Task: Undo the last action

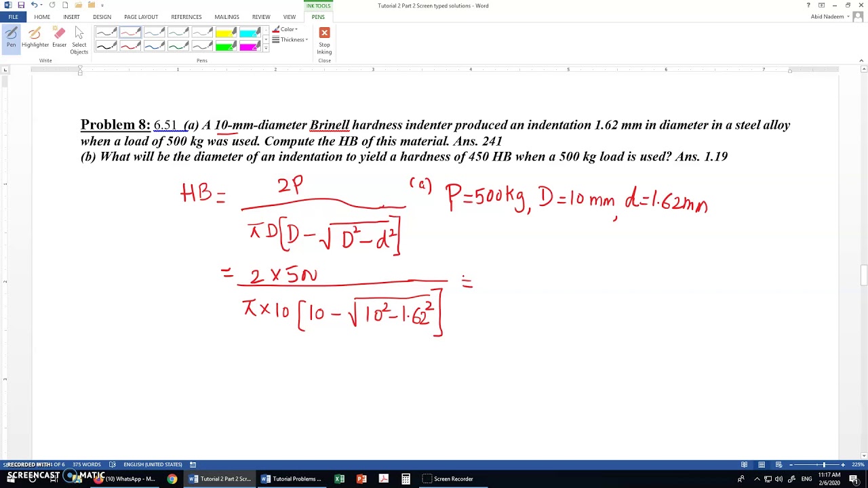Action: click(x=34, y=5)
